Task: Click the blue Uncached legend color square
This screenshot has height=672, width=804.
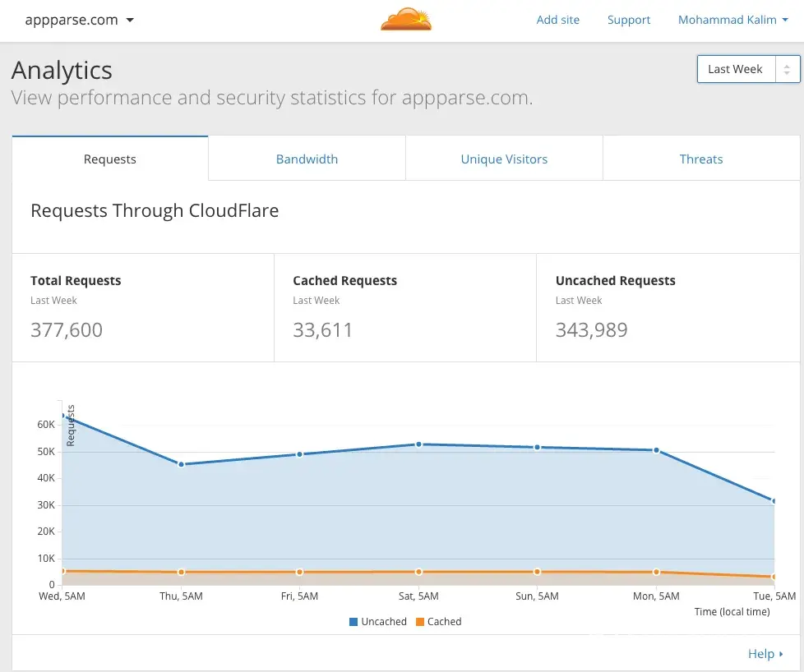Action: click(353, 622)
